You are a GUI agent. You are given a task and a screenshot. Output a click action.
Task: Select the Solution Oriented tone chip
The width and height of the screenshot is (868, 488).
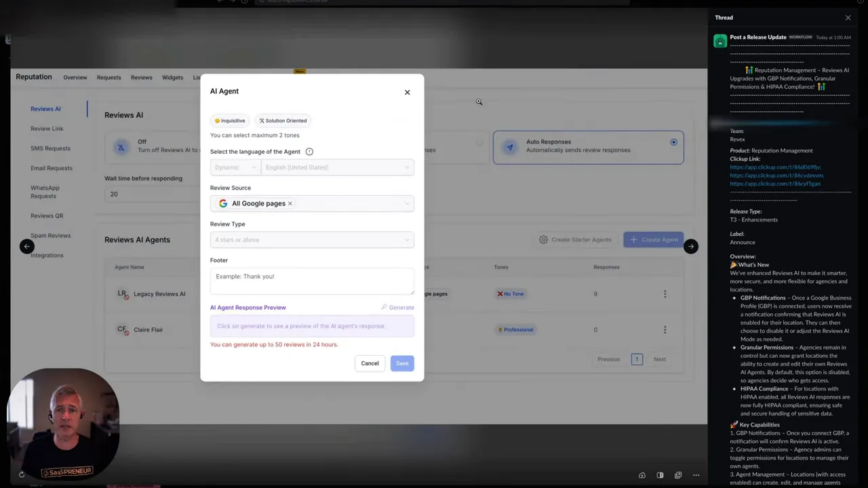point(283,121)
